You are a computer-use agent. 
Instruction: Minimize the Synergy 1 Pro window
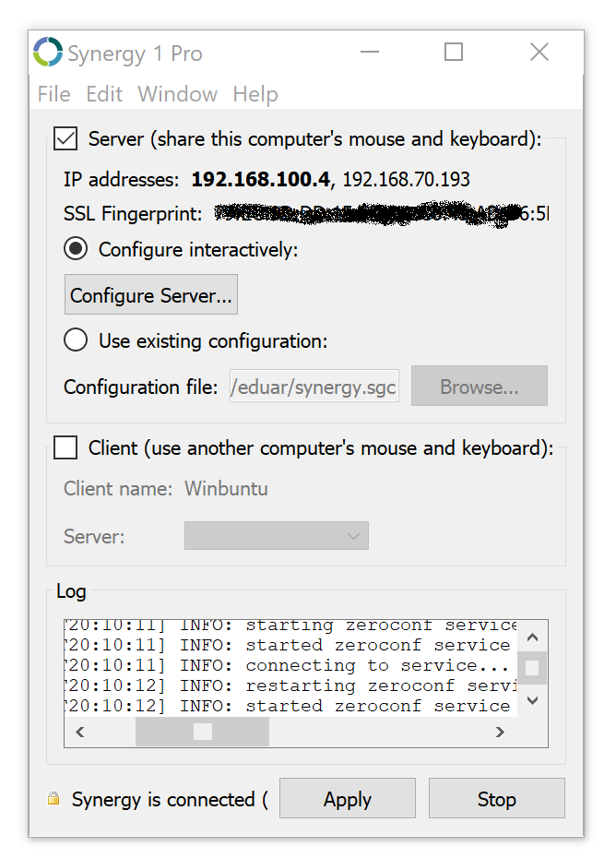coord(369,53)
